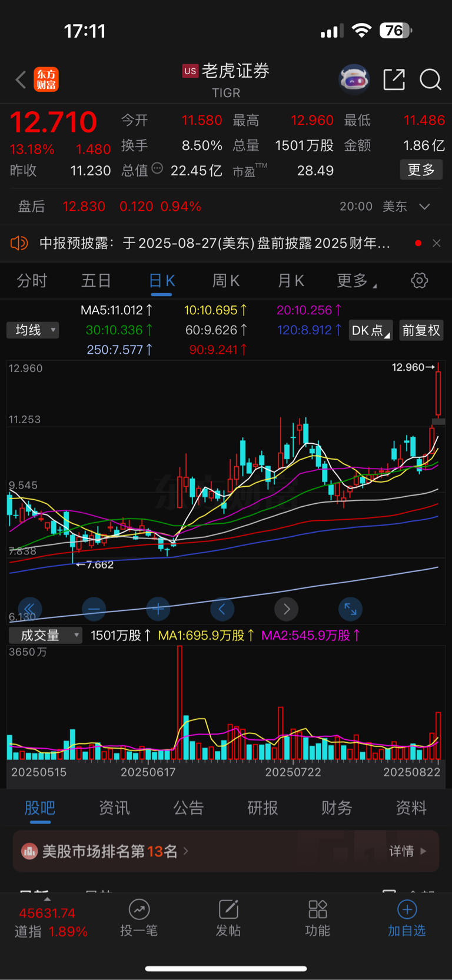The height and width of the screenshot is (980, 452).
Task: Tap the 换手 8.50% value
Action: (202, 145)
